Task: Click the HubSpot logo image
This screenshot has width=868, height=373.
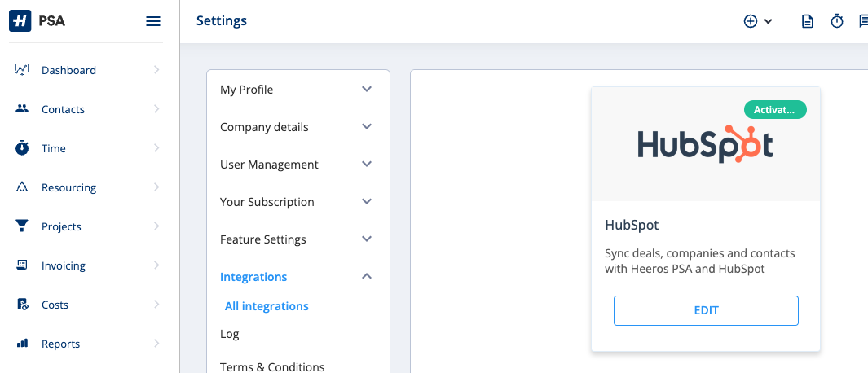Action: 705,144
